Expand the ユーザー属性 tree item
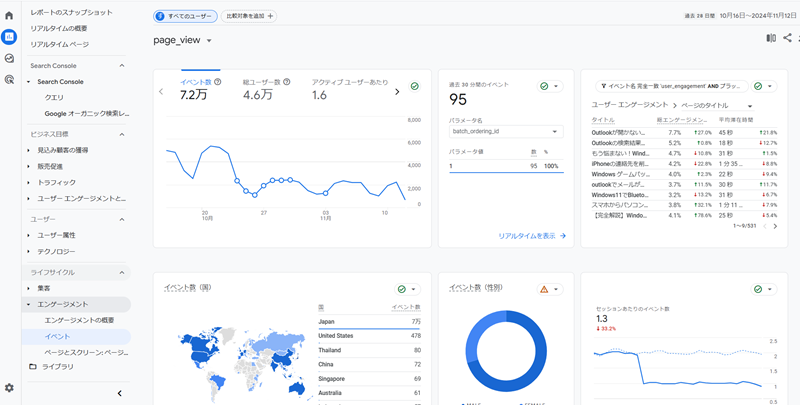Image resolution: width=800 pixels, height=405 pixels. coord(29,234)
